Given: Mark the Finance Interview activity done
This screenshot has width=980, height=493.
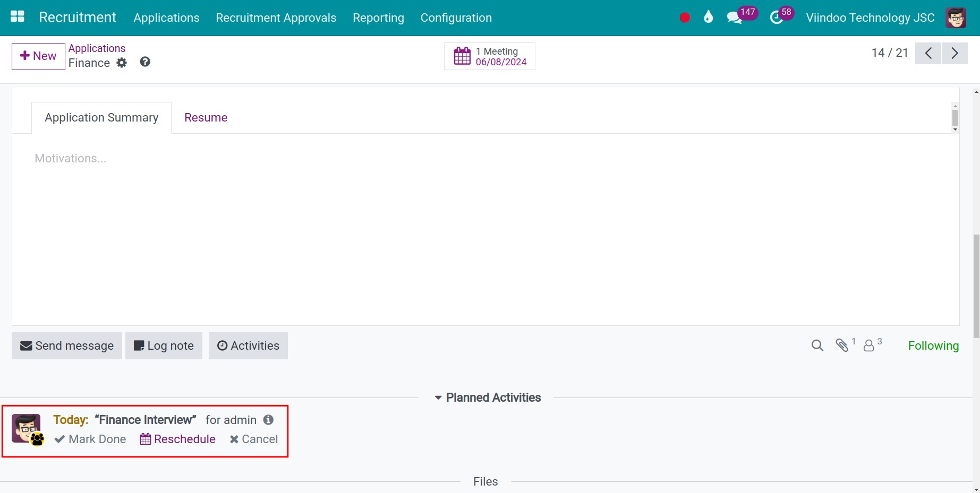Looking at the screenshot, I should (x=90, y=439).
